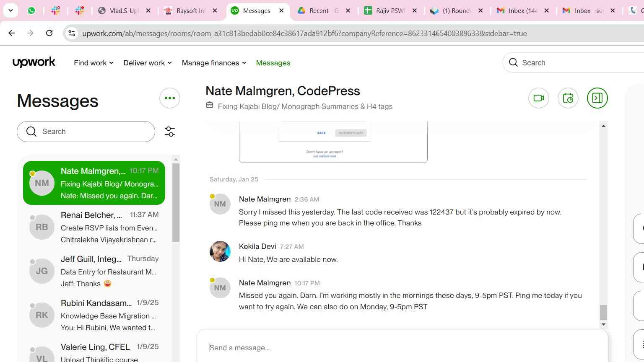This screenshot has height=362, width=644.
Task: Close the Raysoft Inf tab
Action: click(x=215, y=10)
